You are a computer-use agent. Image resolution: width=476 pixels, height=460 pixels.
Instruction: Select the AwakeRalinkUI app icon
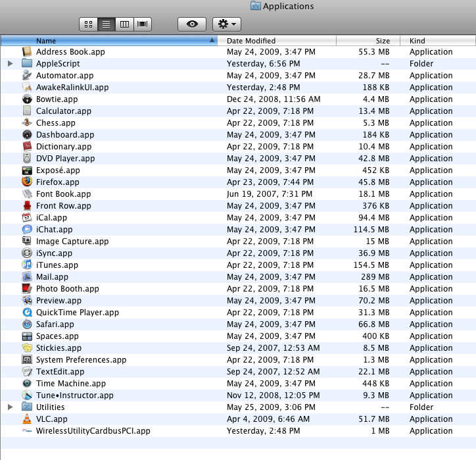click(27, 88)
